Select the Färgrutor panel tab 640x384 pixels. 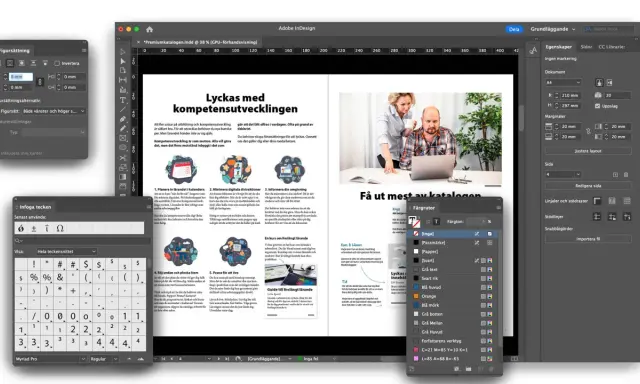click(x=424, y=208)
